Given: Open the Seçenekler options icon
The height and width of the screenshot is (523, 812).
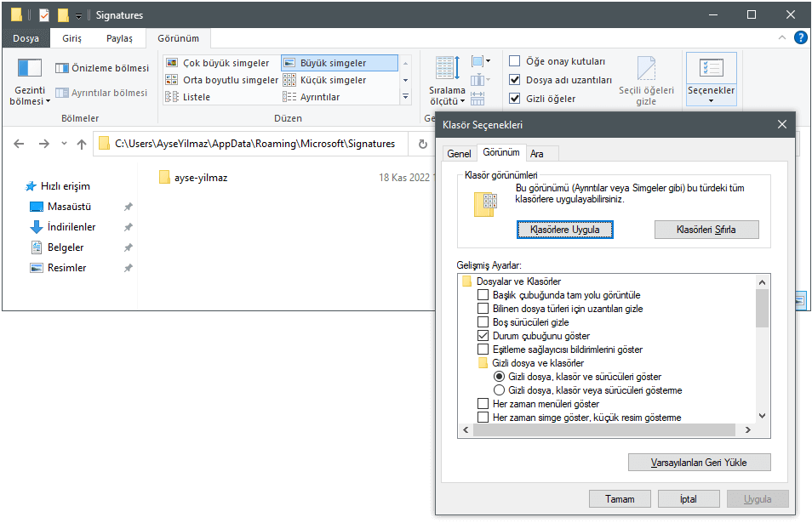Looking at the screenshot, I should pyautogui.click(x=711, y=70).
